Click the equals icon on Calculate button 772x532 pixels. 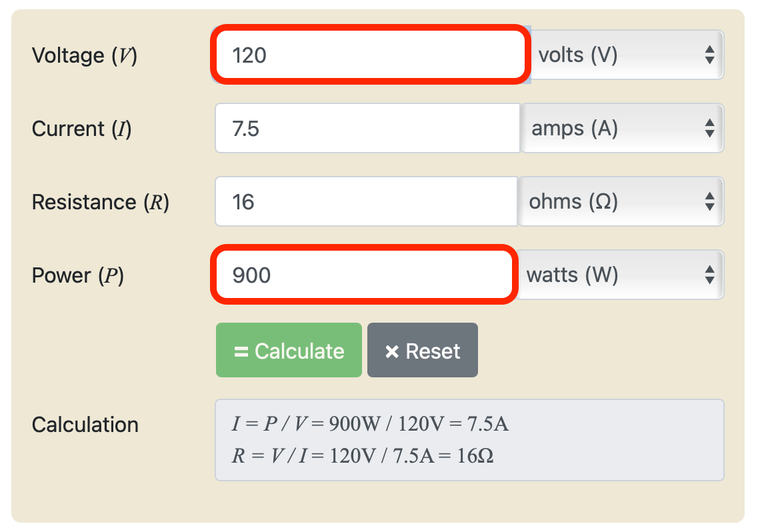pos(241,351)
